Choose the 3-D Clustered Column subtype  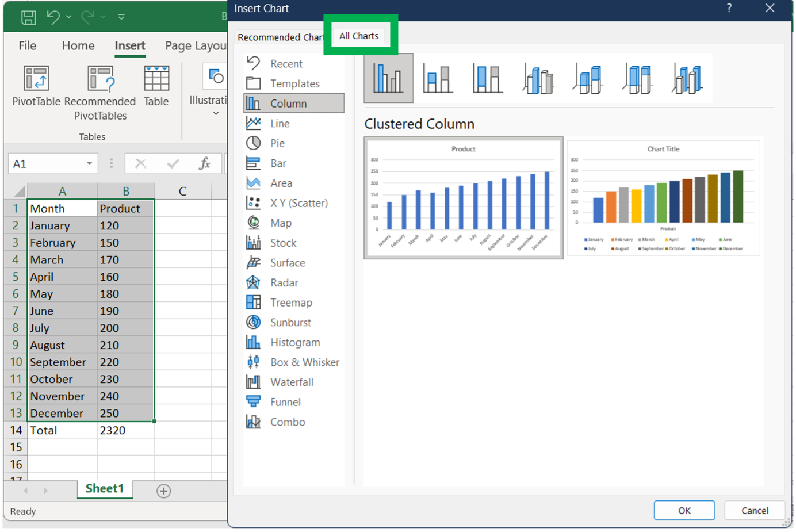coord(538,78)
